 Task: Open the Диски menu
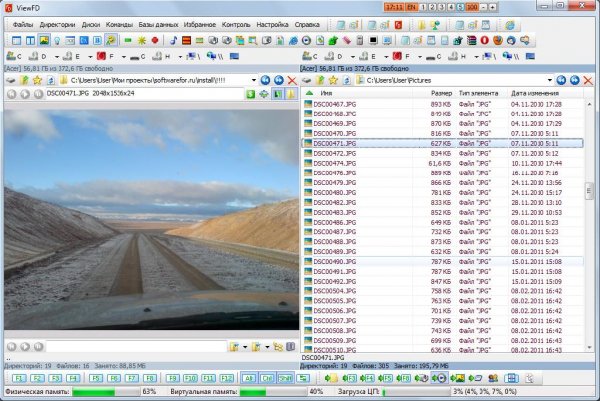pos(90,24)
